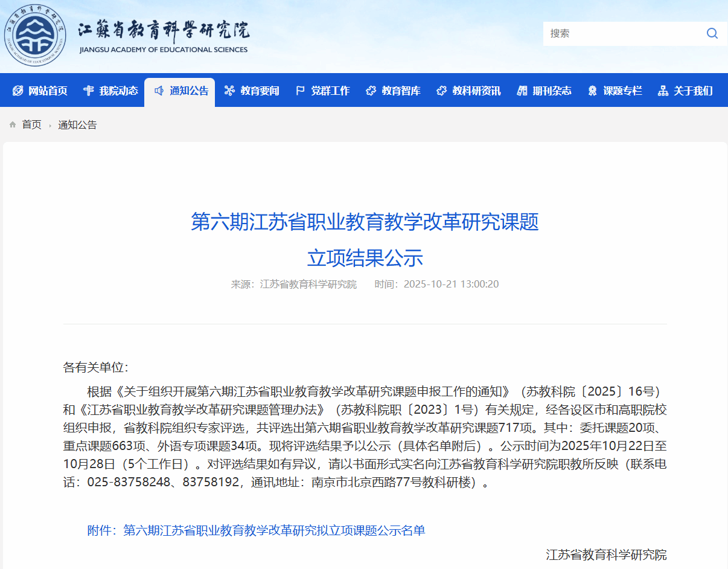The image size is (728, 569).
Task: Click the 江苏省教育科学研究院 signature text
Action: tap(606, 555)
